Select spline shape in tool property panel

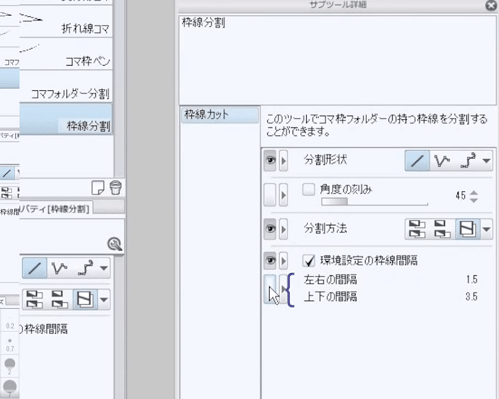click(x=85, y=268)
